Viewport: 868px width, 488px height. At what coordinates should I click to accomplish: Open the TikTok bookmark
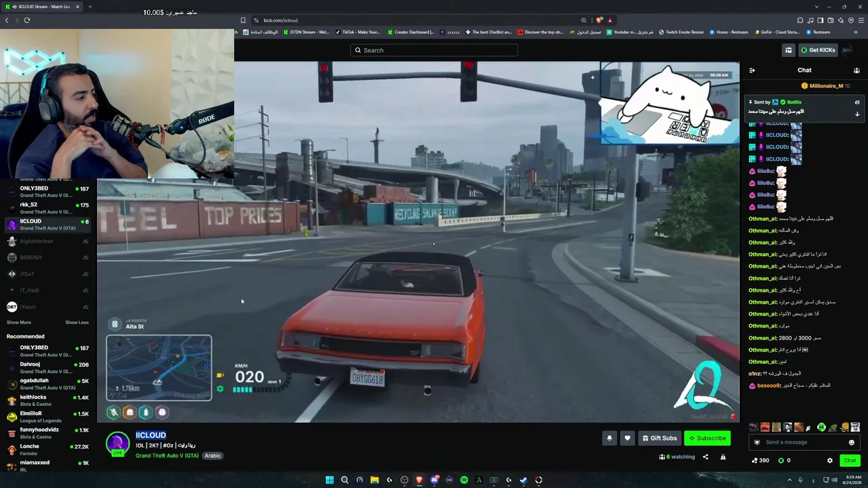[x=357, y=32]
